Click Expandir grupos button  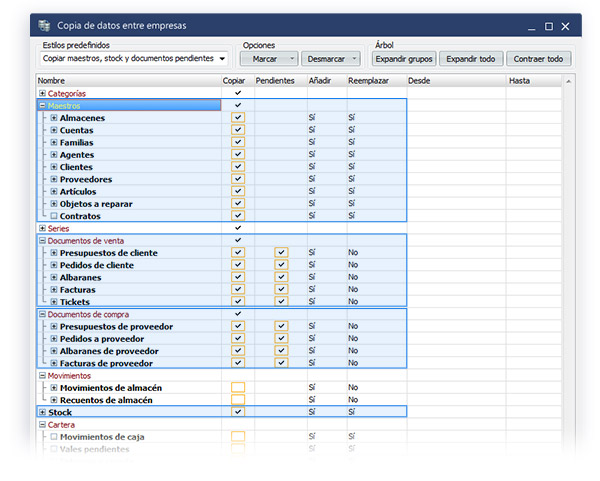pos(404,59)
